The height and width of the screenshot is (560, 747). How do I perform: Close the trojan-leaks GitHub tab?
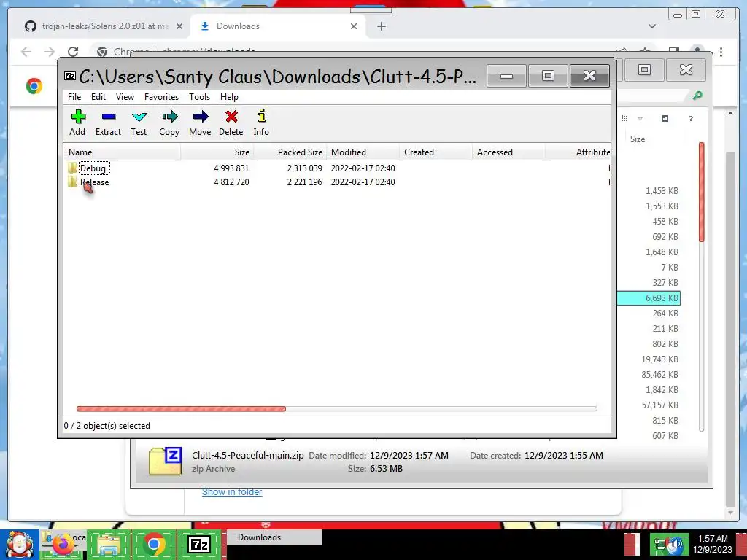[179, 26]
